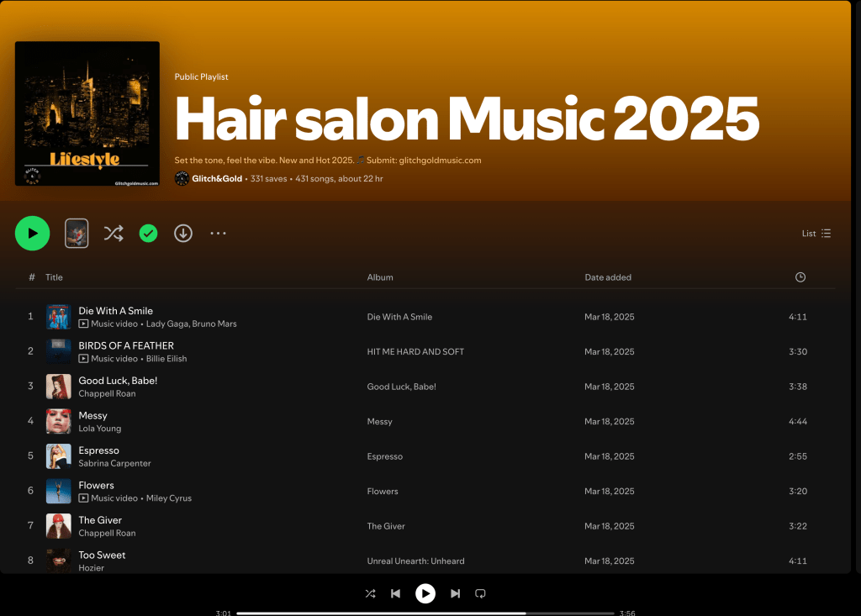Select the BIRDS OF A FEATHER track
Screen dimensions: 861x616
point(126,345)
